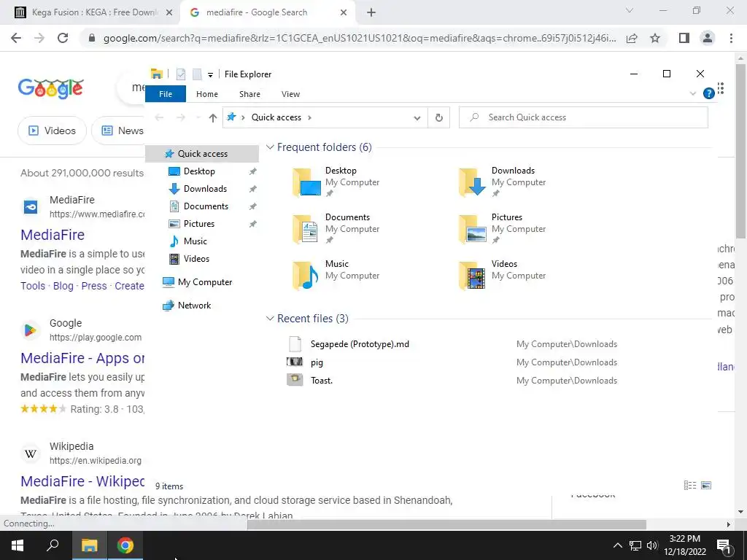Viewport: 747px width, 560px height.
Task: Go back in Chrome
Action: point(16,38)
